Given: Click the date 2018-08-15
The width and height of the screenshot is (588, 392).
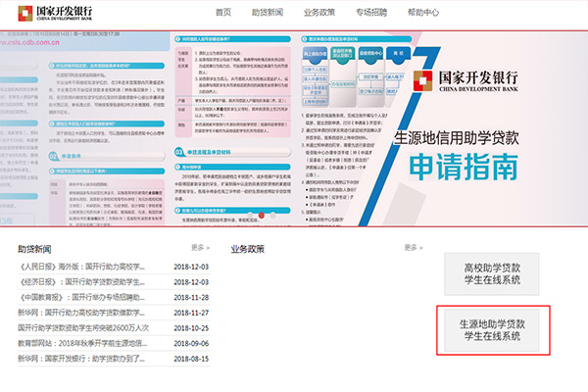Looking at the screenshot, I should pos(191,359).
